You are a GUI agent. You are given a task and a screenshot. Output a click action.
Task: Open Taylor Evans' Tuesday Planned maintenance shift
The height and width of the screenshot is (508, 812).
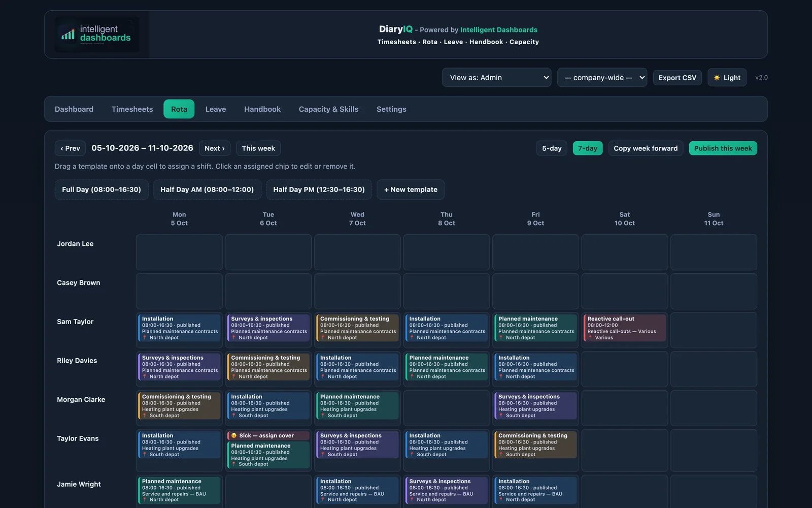pos(268,455)
